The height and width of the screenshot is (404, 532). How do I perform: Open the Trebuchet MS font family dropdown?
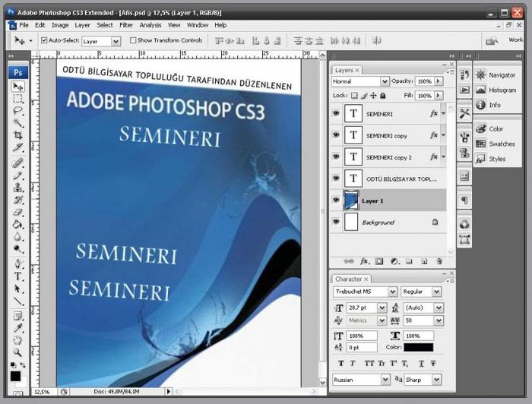pos(366,292)
